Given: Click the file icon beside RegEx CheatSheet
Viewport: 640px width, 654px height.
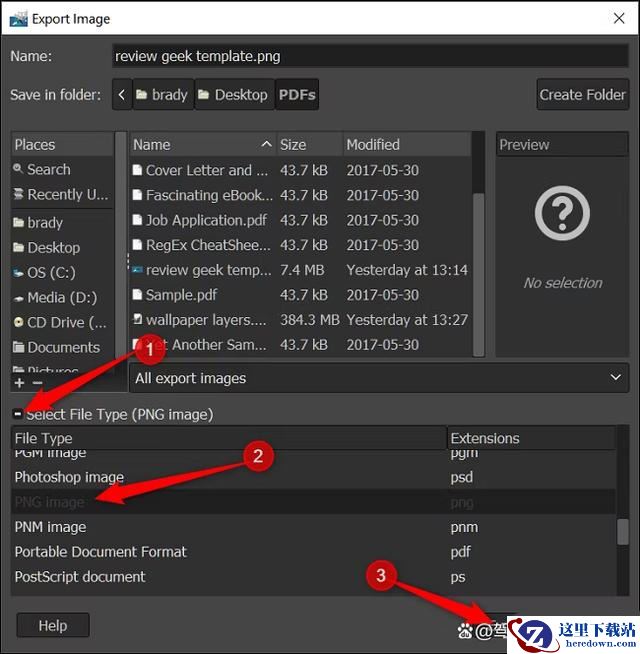Looking at the screenshot, I should (137, 245).
